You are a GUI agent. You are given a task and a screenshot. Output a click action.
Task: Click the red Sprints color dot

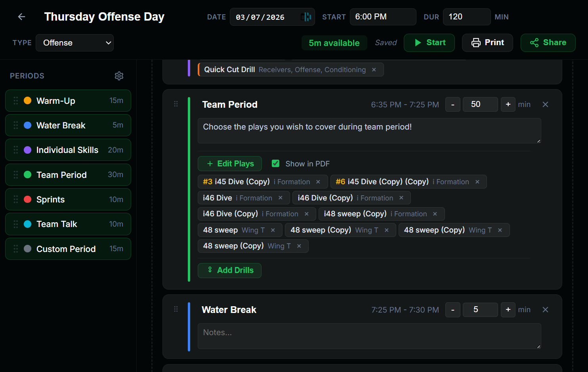pos(28,199)
